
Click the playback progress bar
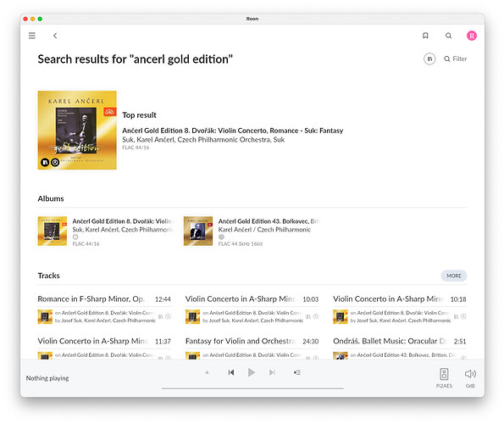click(252, 388)
